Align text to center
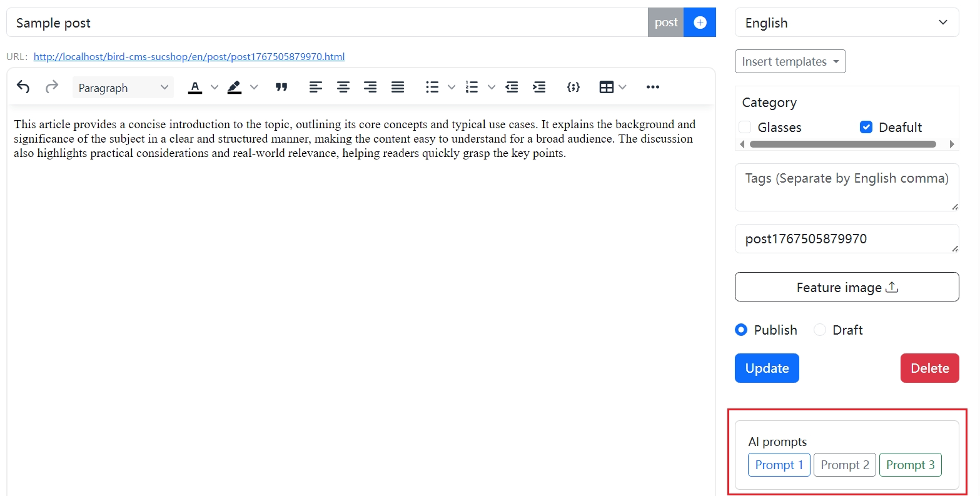 click(x=343, y=87)
